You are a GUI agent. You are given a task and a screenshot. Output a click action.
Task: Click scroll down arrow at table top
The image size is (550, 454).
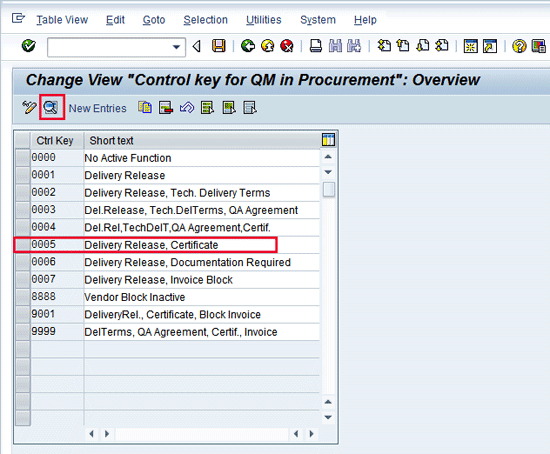point(328,172)
